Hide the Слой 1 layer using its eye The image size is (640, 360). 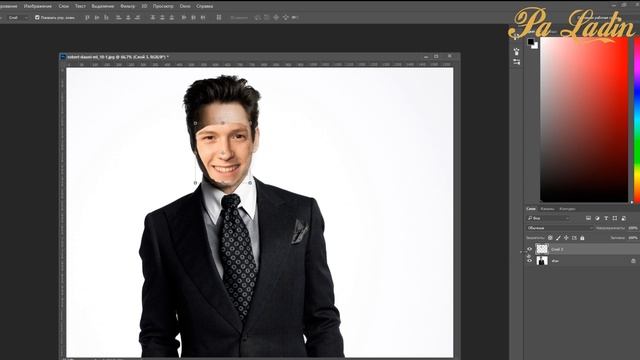(x=529, y=249)
